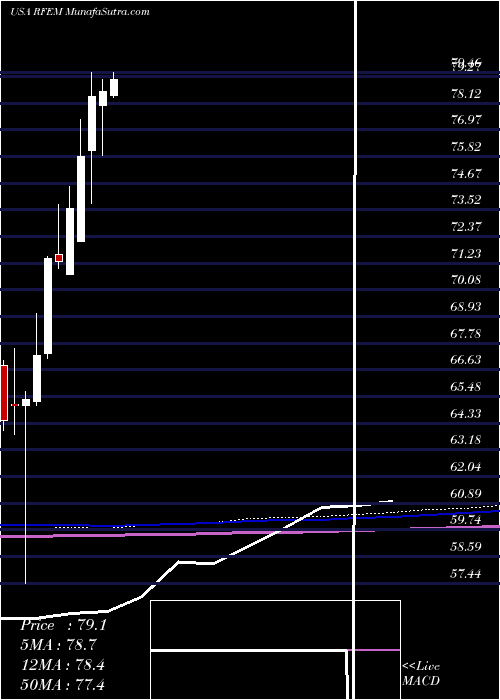The width and height of the screenshot is (500, 700).
Task: Click the 65.48 price axis label
Action: 466,386
